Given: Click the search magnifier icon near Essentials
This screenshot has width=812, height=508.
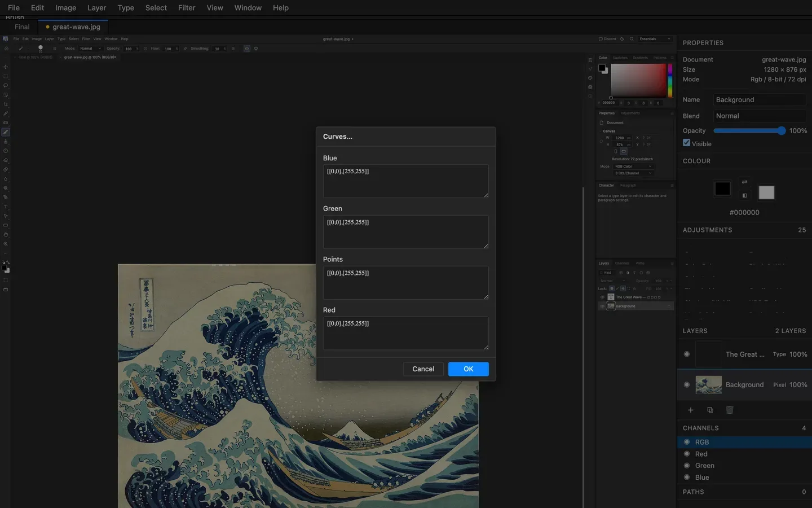Looking at the screenshot, I should point(632,39).
